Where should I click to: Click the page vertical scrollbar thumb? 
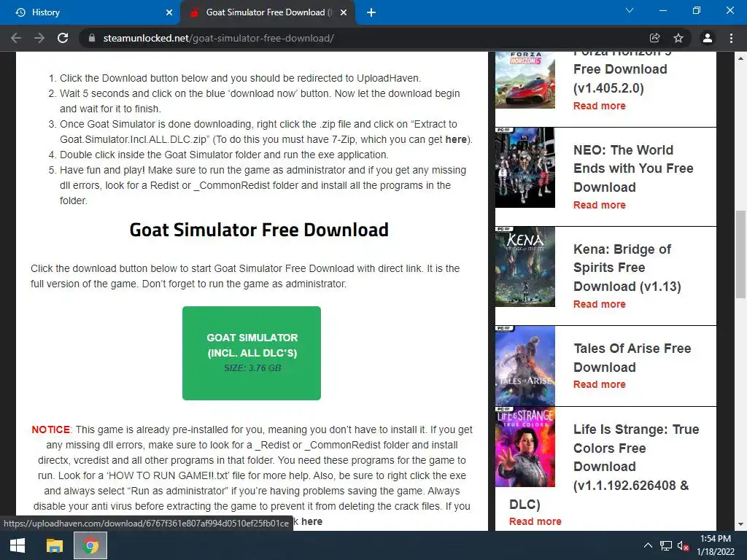(x=740, y=254)
